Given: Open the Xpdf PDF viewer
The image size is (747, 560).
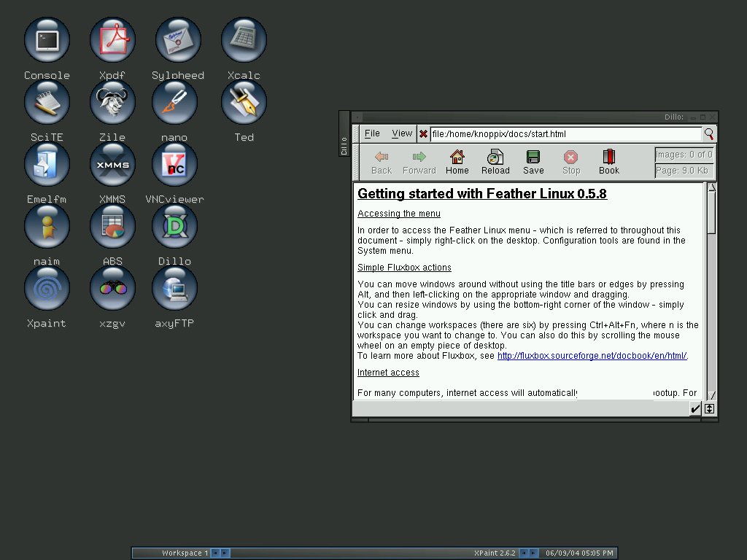Looking at the screenshot, I should [x=112, y=39].
